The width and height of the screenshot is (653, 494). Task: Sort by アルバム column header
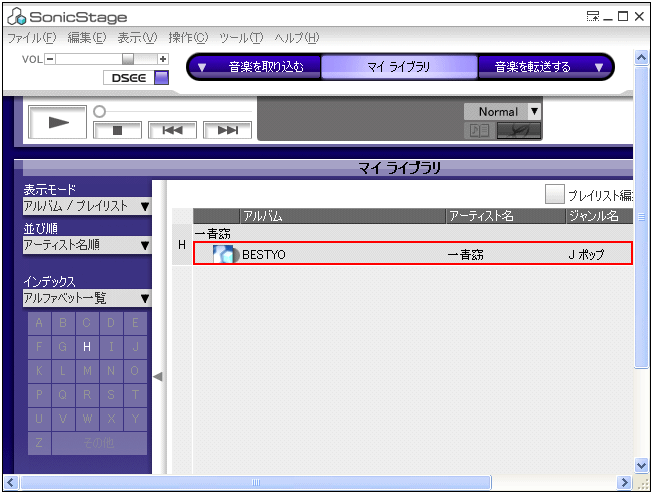click(x=343, y=216)
